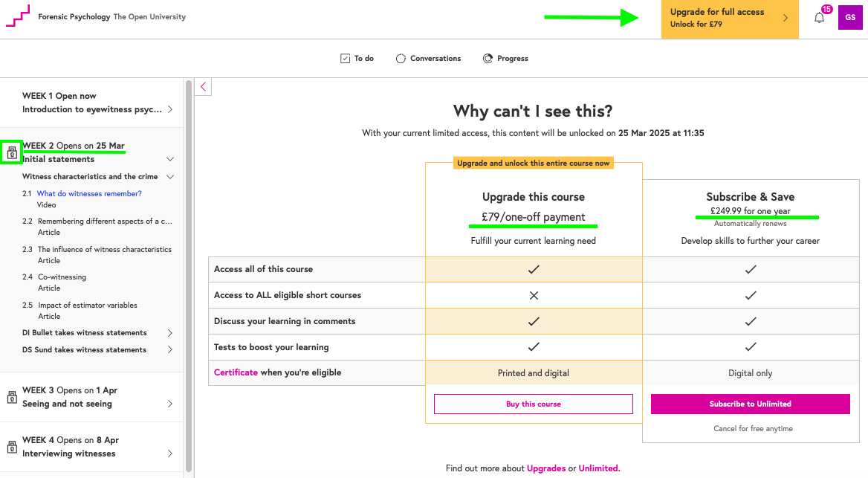Collapse the Week 2 Initial statements section
This screenshot has width=868, height=478.
[170, 159]
